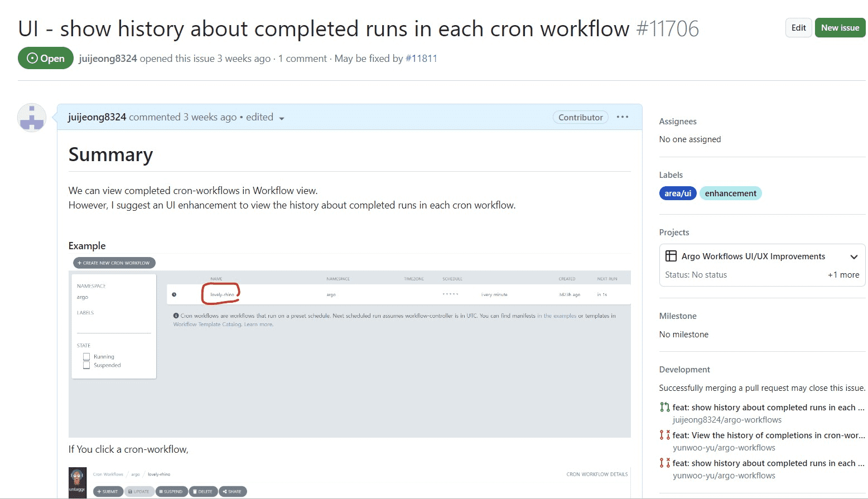Open last yunwoo-yu PR show history about completed runs
This screenshot has height=499, width=868.
coord(768,463)
